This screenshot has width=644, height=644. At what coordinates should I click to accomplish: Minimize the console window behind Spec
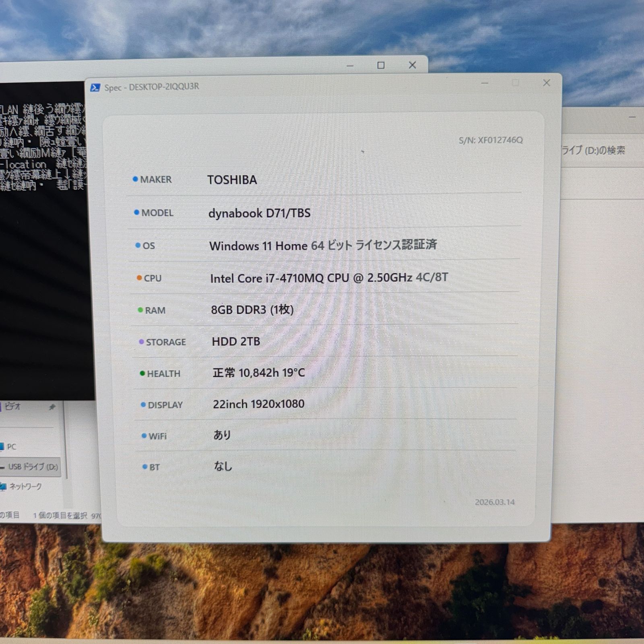click(x=350, y=65)
